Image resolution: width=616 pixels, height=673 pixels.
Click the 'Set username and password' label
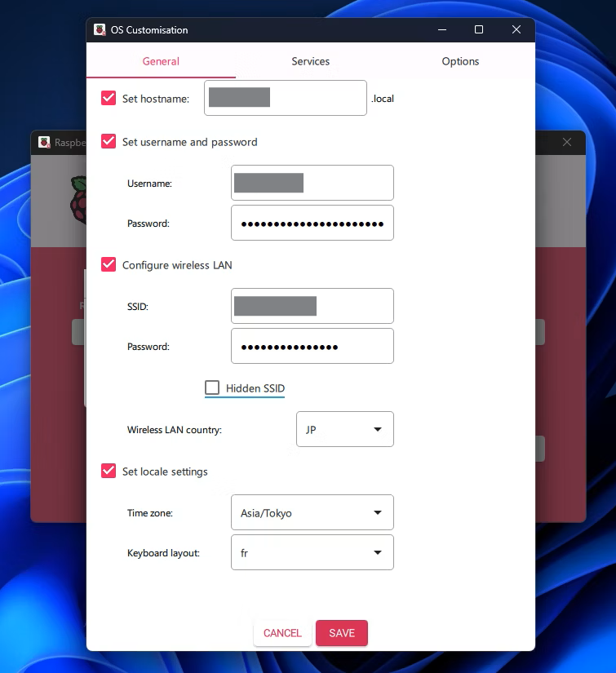click(x=190, y=142)
